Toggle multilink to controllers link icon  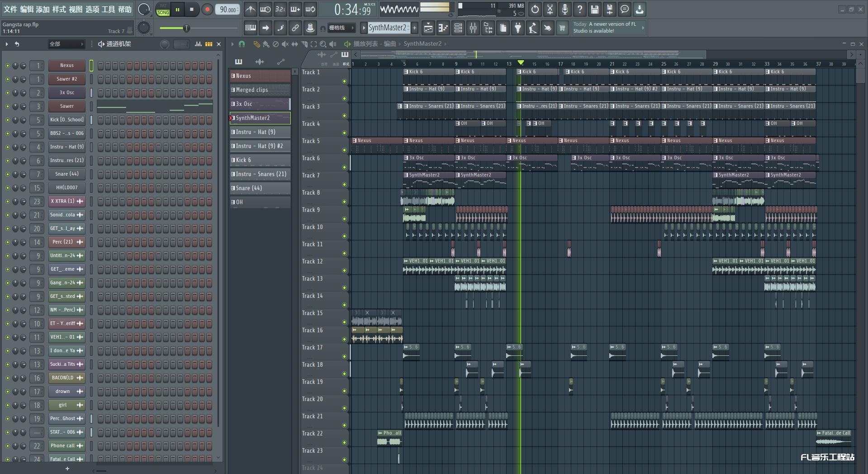[x=295, y=28]
